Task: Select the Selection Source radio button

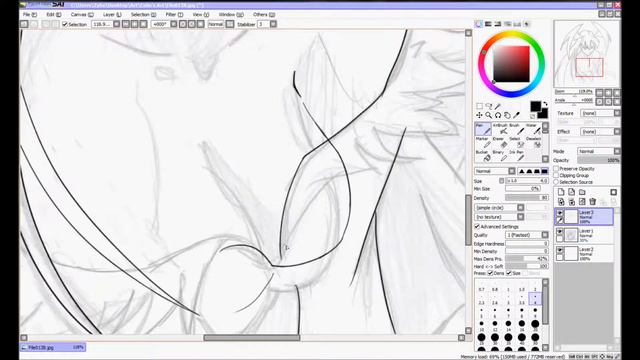Action: 556,182
